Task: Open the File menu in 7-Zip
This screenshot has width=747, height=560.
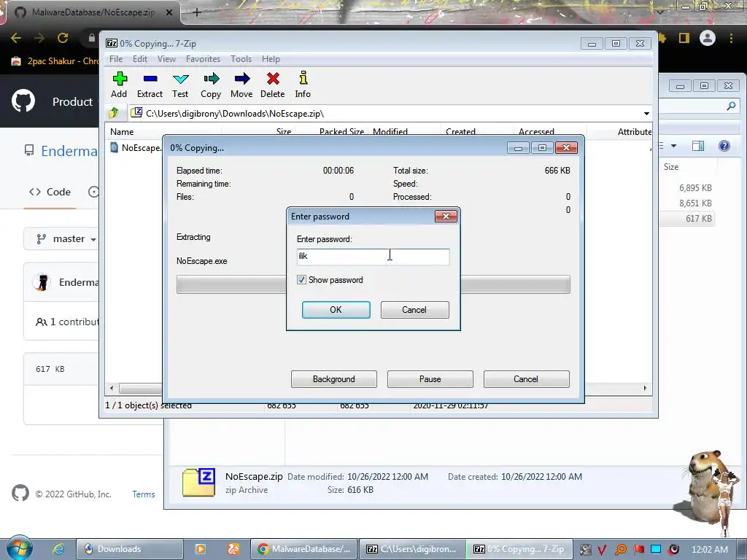Action: (x=116, y=59)
